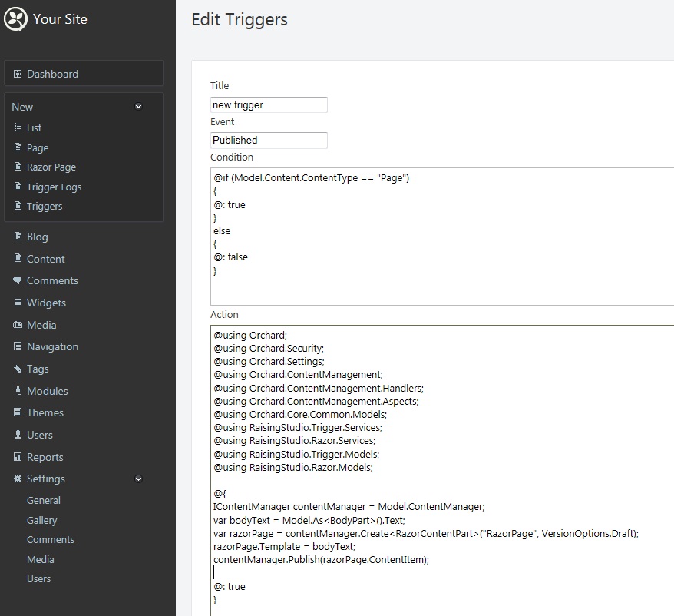Click the Event field showing Published
The height and width of the screenshot is (616, 674).
(x=269, y=141)
